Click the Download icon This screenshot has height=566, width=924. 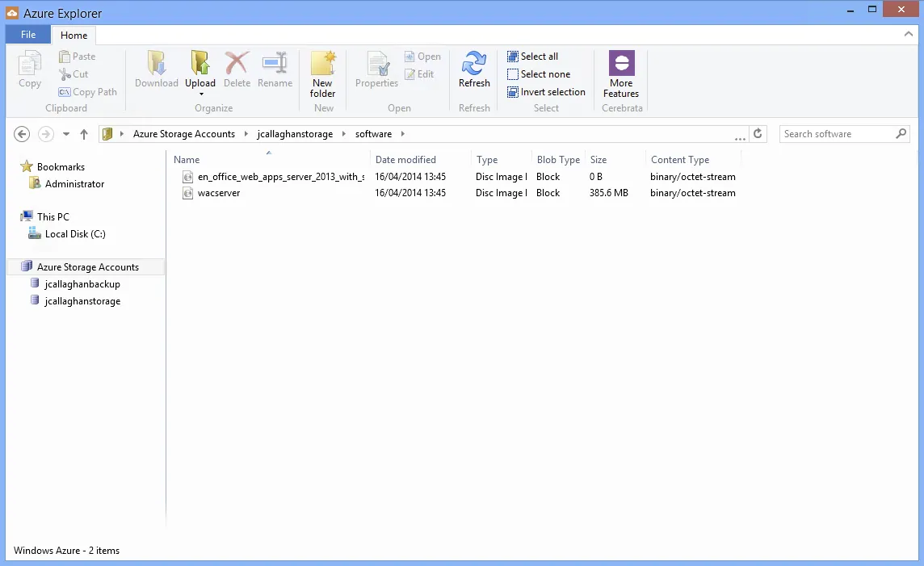157,64
